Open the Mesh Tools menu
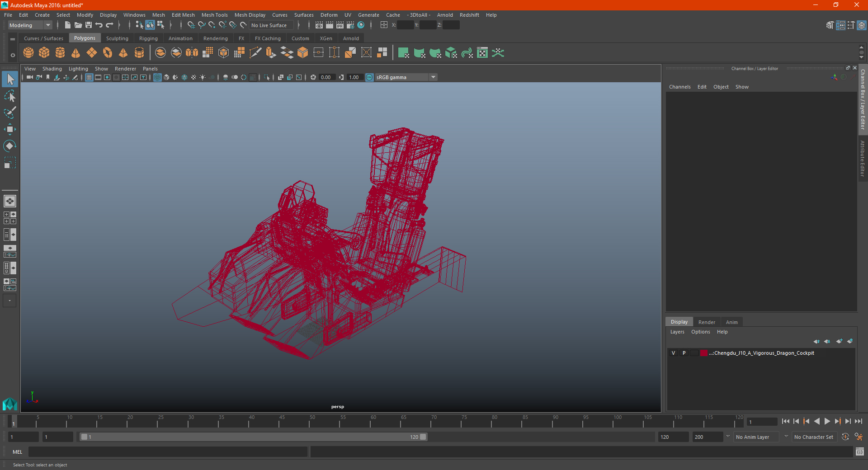 [x=214, y=15]
